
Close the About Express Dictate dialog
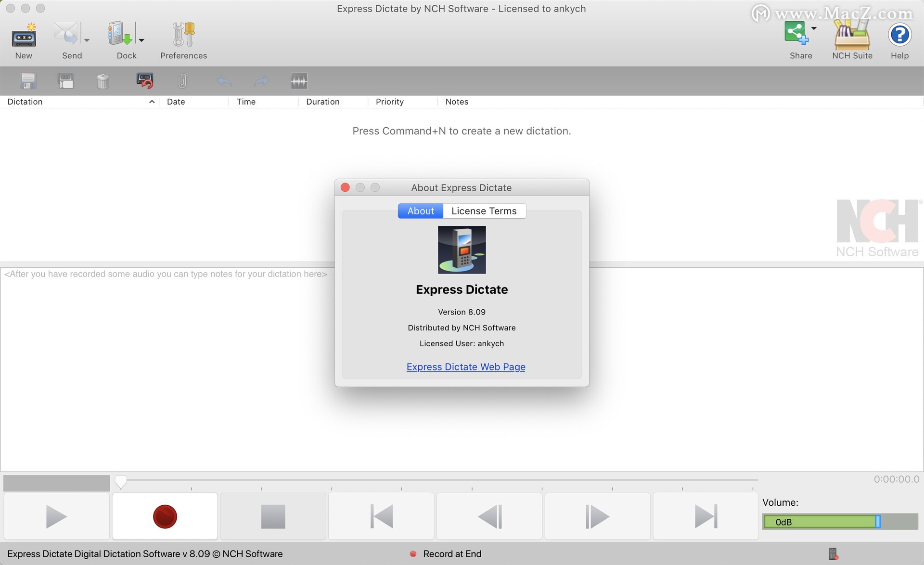coord(345,187)
